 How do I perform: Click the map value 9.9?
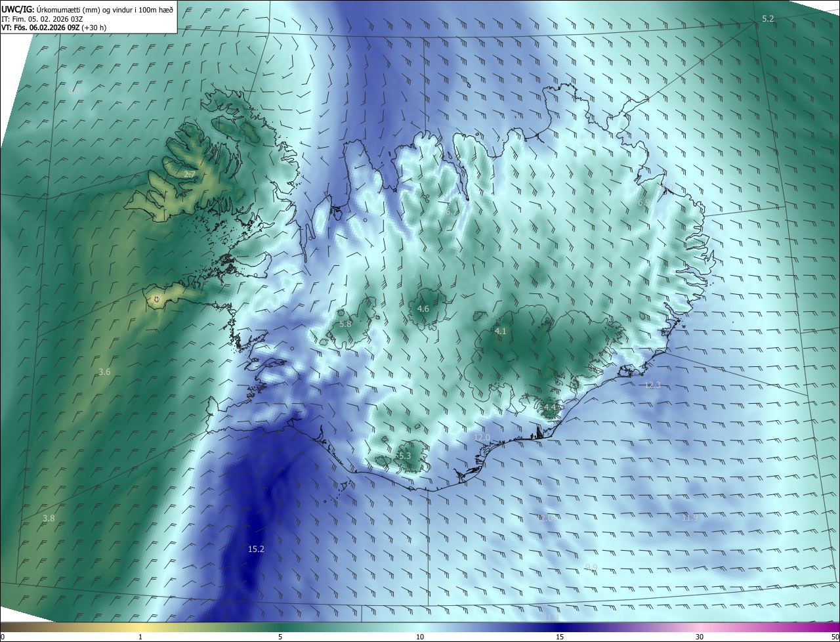click(591, 567)
